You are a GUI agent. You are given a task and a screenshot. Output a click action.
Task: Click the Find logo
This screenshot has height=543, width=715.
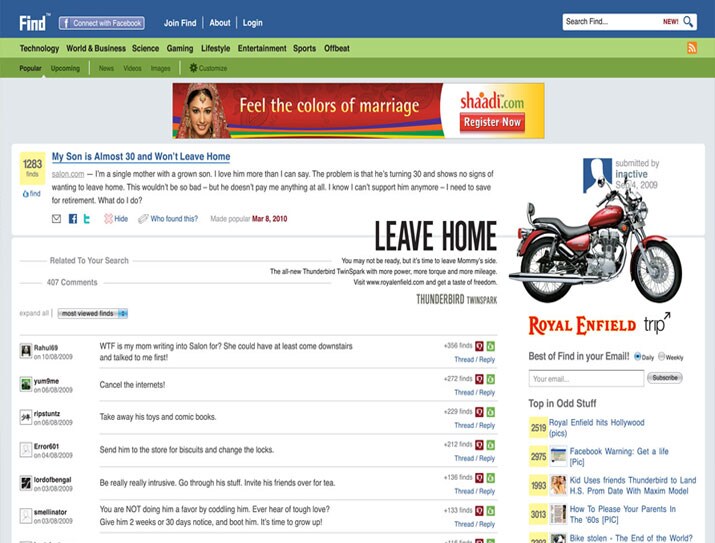click(33, 22)
